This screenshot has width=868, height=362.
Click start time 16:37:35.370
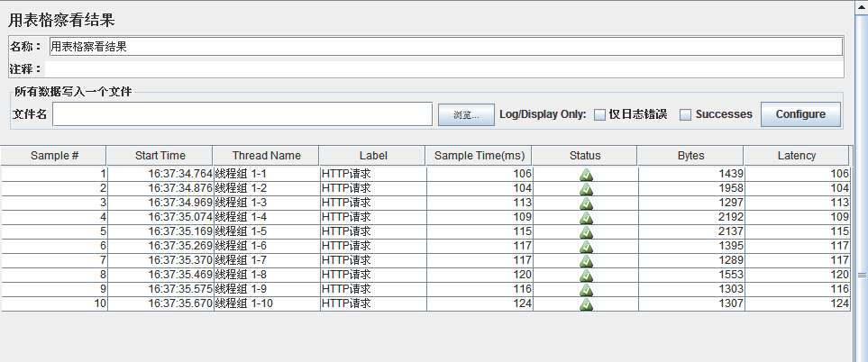tap(180, 259)
